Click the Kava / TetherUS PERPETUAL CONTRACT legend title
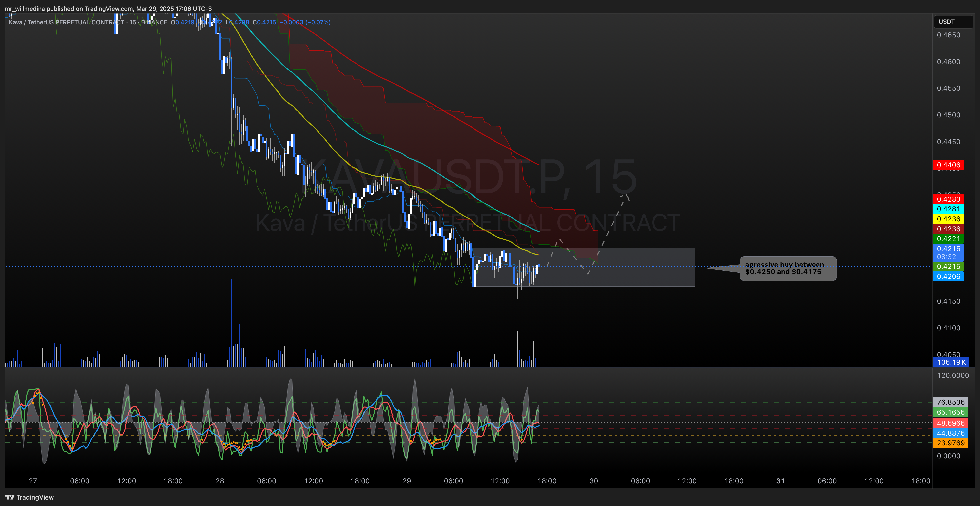980x506 pixels. pos(67,22)
